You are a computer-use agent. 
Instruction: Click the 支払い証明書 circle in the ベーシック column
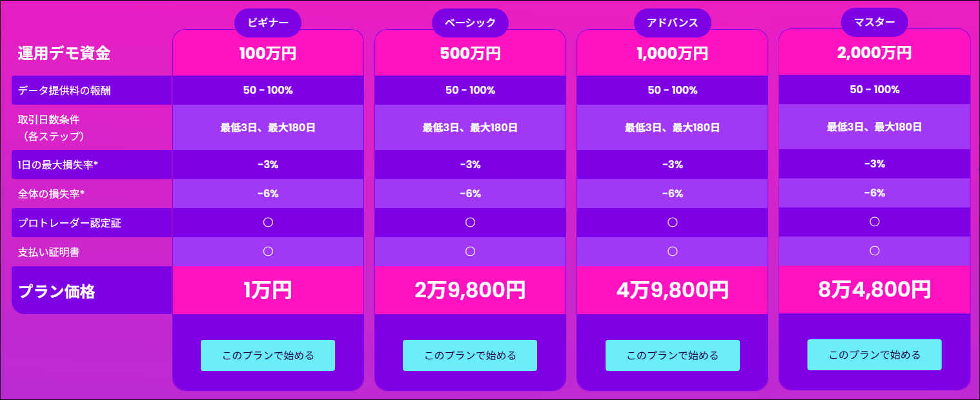pos(470,251)
